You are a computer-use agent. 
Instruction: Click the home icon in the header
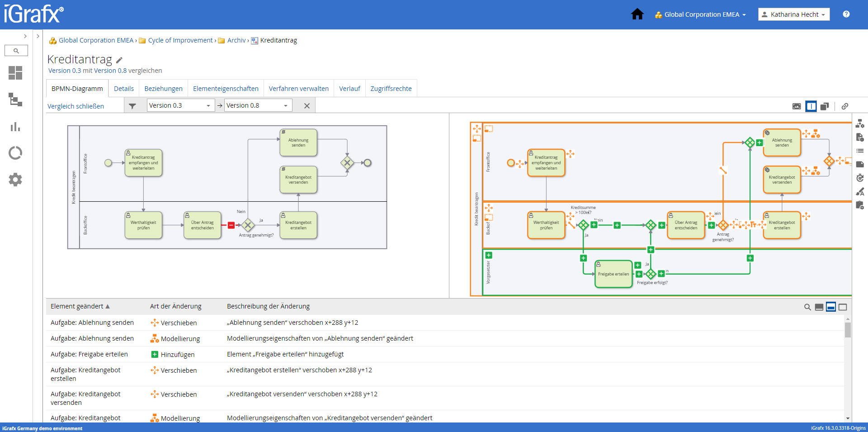[x=637, y=14]
